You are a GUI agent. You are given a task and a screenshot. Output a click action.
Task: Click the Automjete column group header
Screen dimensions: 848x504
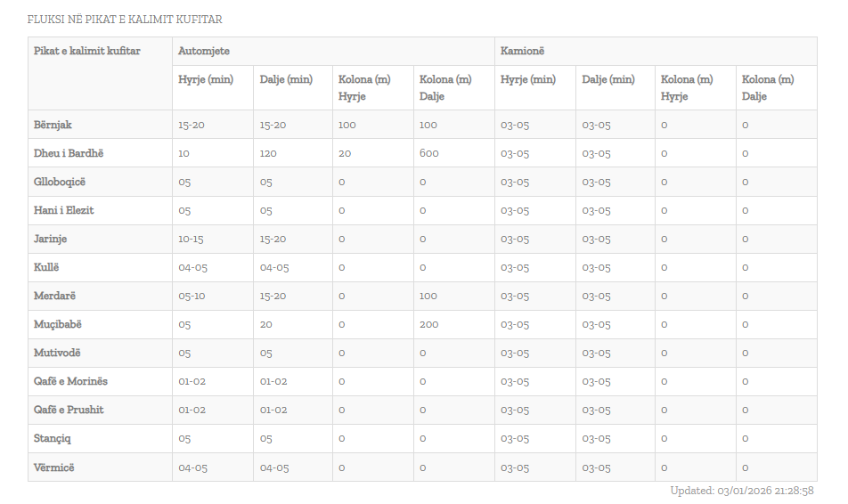point(204,52)
